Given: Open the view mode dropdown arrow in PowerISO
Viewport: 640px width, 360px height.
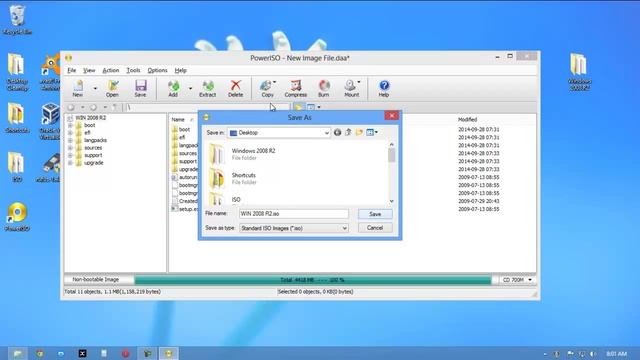Looking at the screenshot, I should coord(319,107).
